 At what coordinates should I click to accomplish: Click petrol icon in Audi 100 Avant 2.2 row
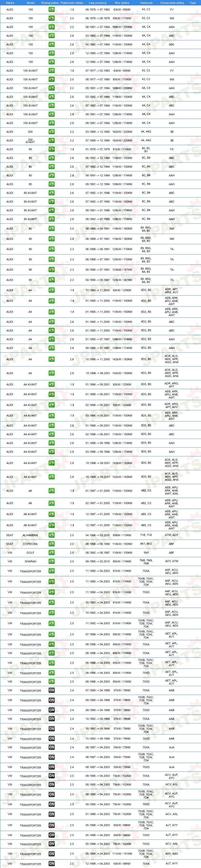click(x=52, y=88)
